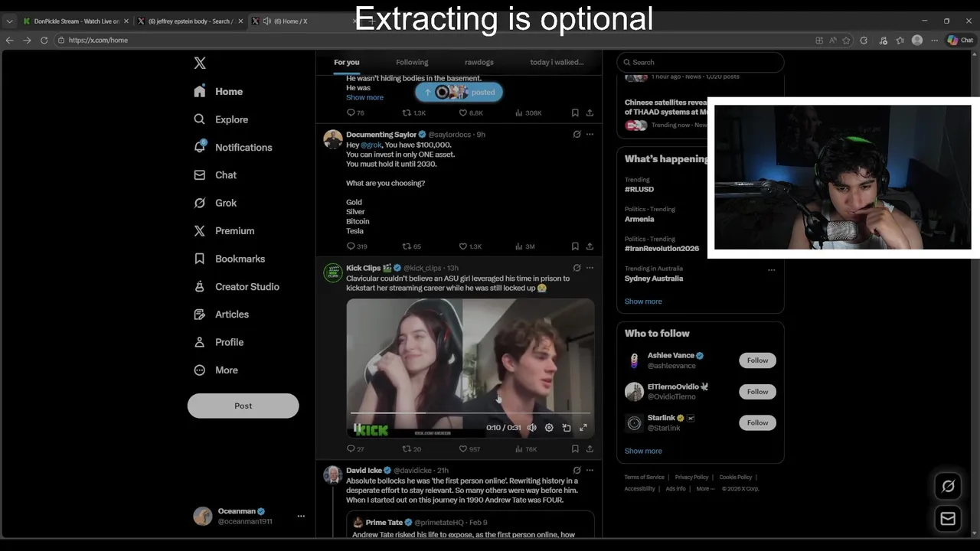Open more options on Documenting Saylor post
Screen dimensions: 980x551
(590, 134)
